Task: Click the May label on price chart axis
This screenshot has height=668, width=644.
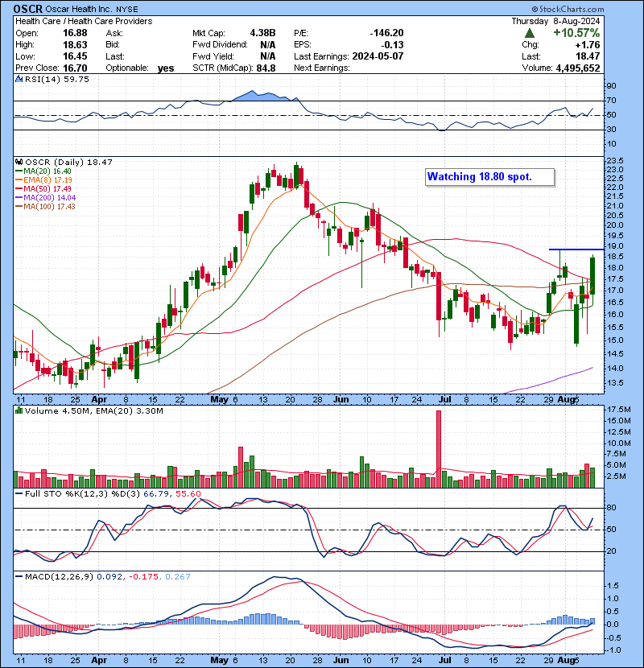Action: pyautogui.click(x=219, y=400)
